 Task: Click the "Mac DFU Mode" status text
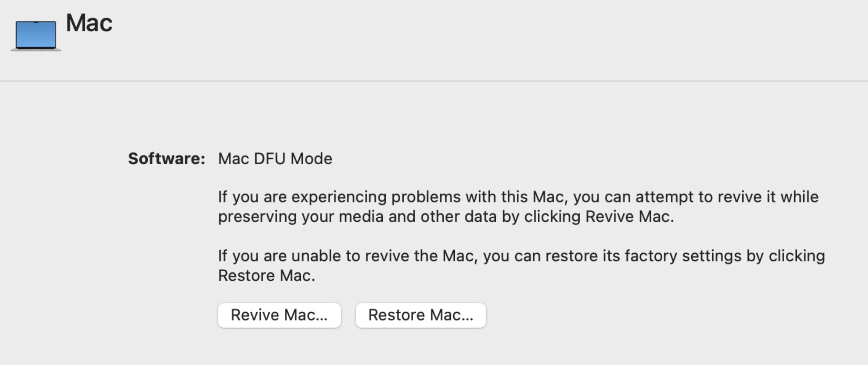pos(275,159)
